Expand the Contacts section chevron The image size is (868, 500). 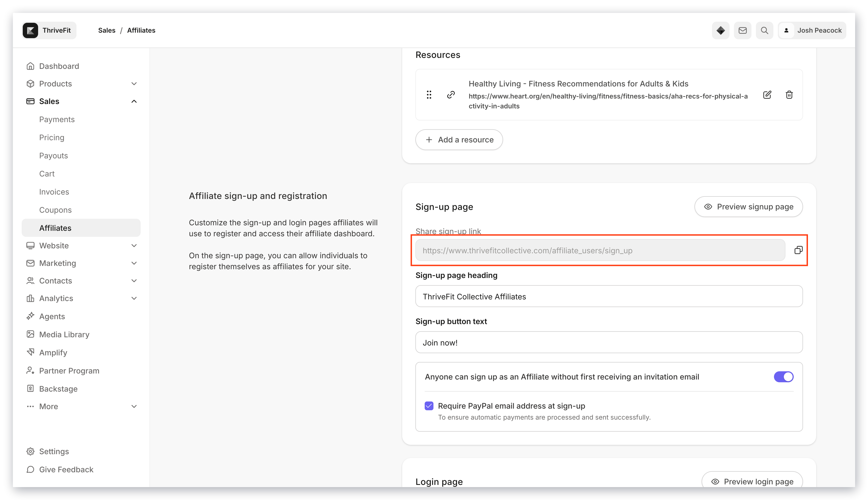(134, 280)
